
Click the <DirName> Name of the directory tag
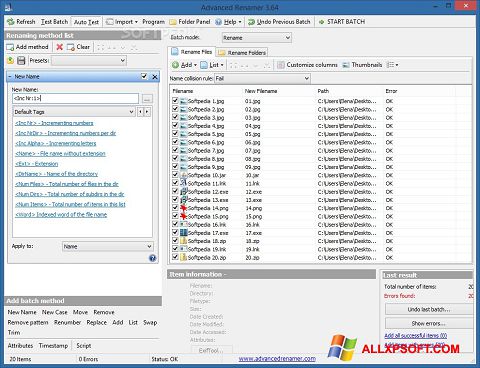pyautogui.click(x=57, y=174)
